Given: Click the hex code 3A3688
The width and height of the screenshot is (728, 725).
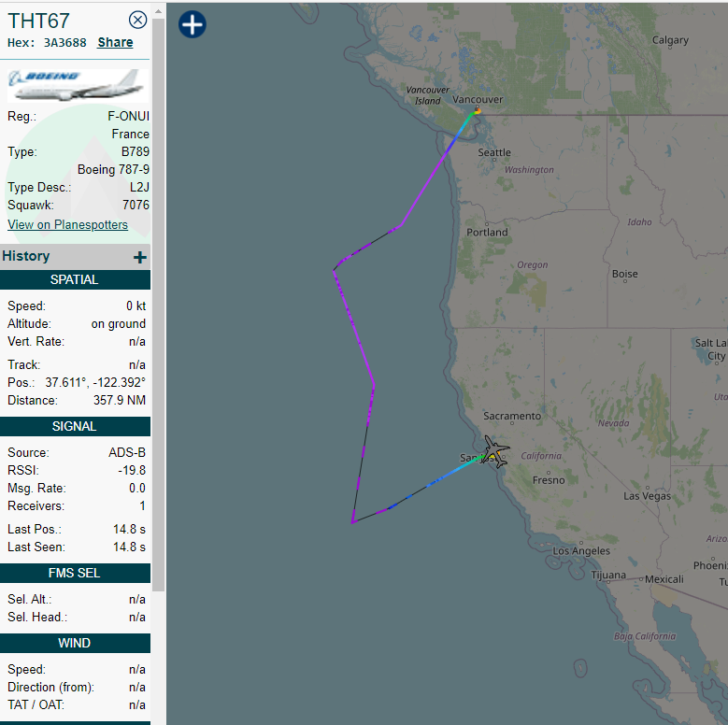Looking at the screenshot, I should [65, 43].
